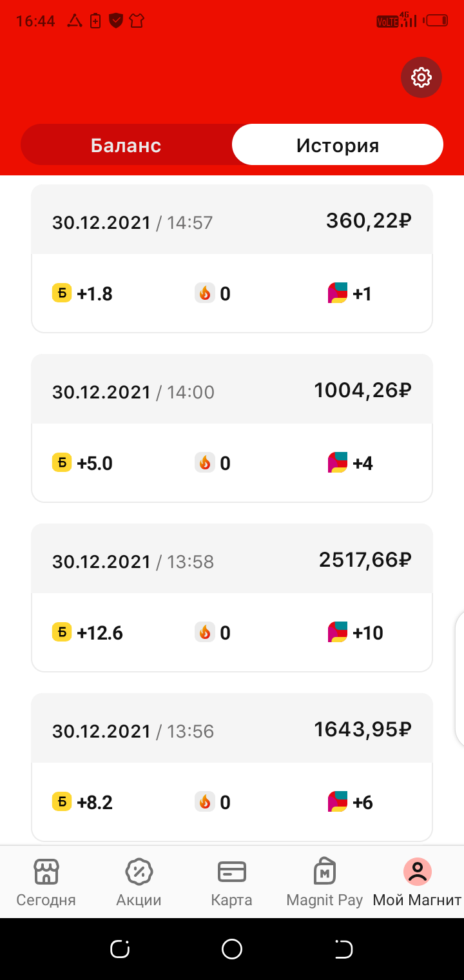The image size is (464, 980).
Task: Tap colorful sticker icon beside +10
Action: pos(338,632)
